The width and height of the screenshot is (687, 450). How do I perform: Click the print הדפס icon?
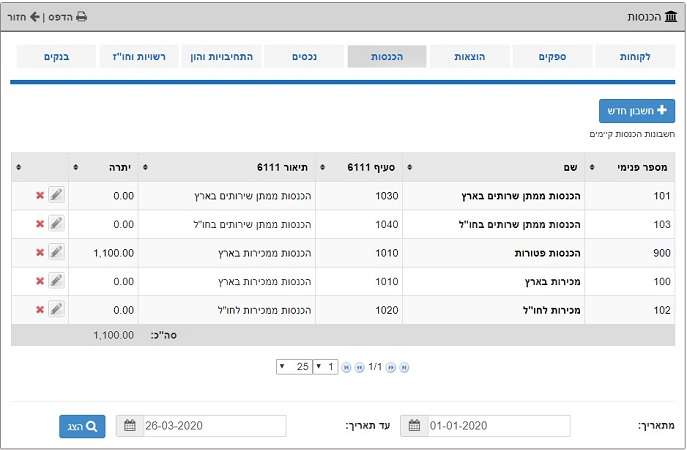[81, 17]
